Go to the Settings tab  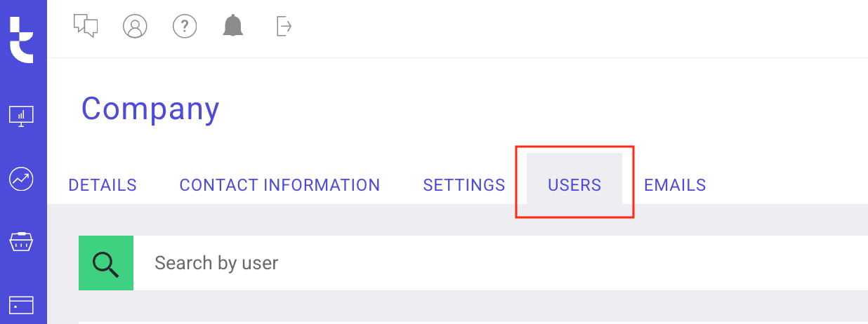pyautogui.click(x=463, y=185)
